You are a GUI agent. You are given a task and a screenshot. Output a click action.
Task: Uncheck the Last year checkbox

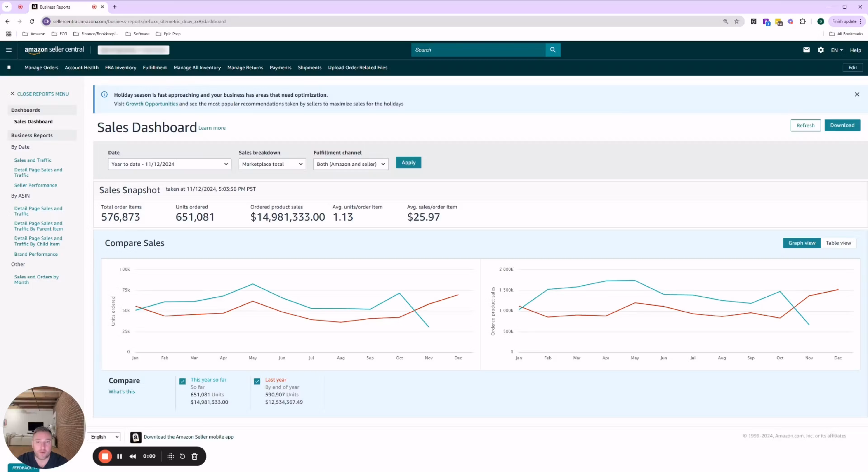tap(257, 381)
